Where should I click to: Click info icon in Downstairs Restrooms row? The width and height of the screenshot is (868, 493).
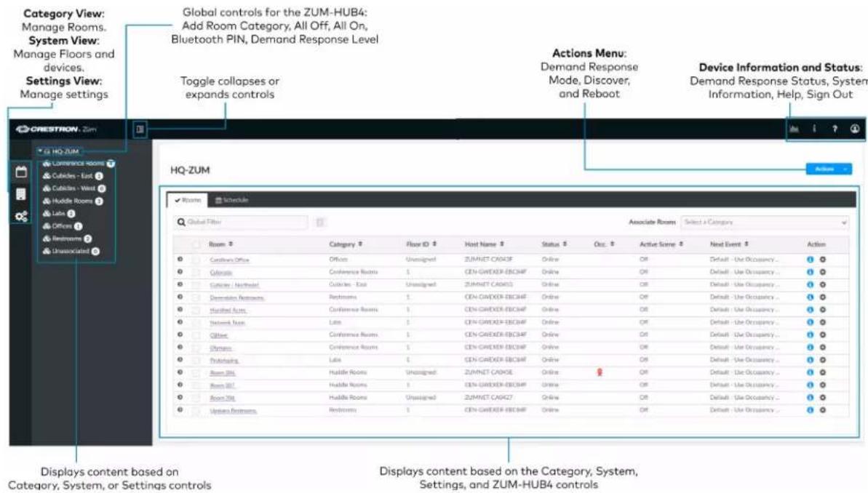(x=810, y=297)
